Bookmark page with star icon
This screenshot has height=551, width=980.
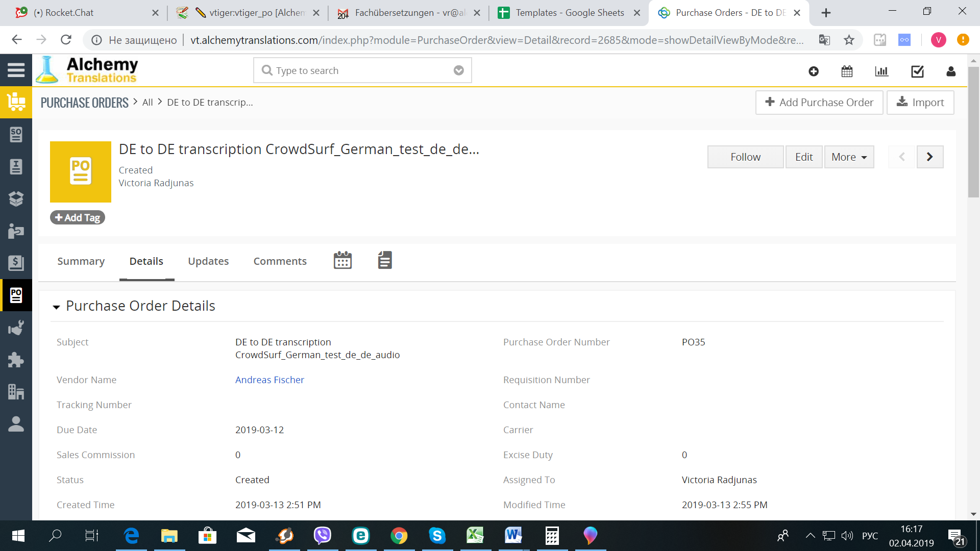click(849, 40)
